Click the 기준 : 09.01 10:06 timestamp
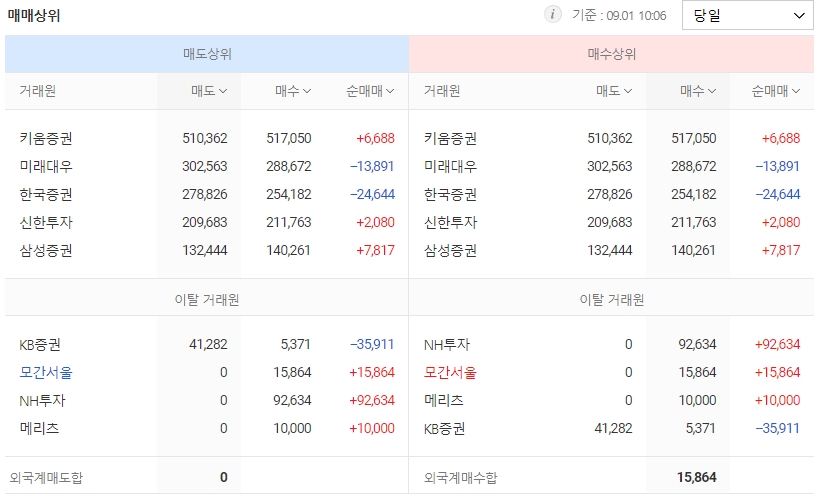Image resolution: width=819 pixels, height=501 pixels. click(619, 15)
